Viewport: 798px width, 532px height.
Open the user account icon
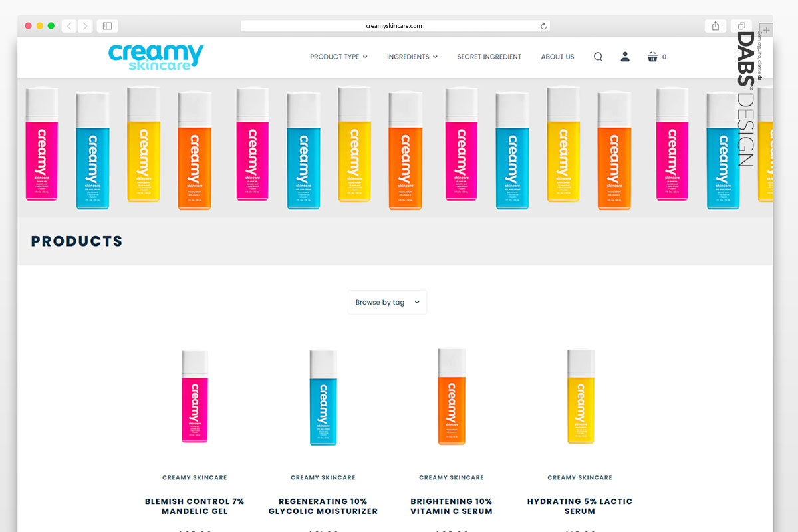[x=625, y=57]
